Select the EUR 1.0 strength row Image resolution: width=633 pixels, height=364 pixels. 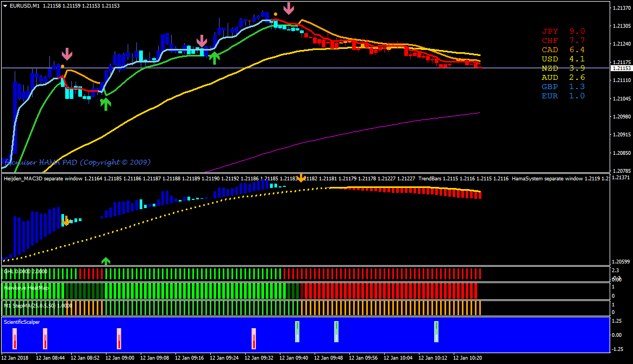click(563, 96)
